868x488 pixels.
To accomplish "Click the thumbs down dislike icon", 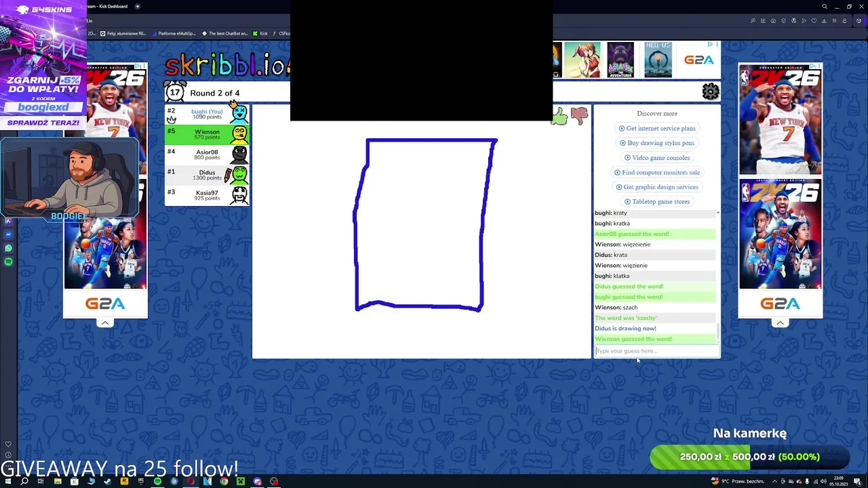I will (579, 116).
